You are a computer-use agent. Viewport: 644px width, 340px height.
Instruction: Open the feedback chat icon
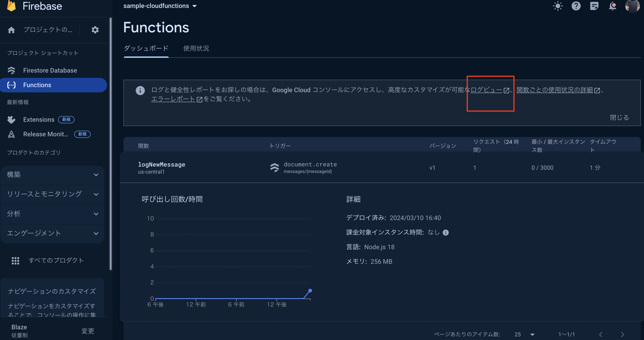pos(594,6)
